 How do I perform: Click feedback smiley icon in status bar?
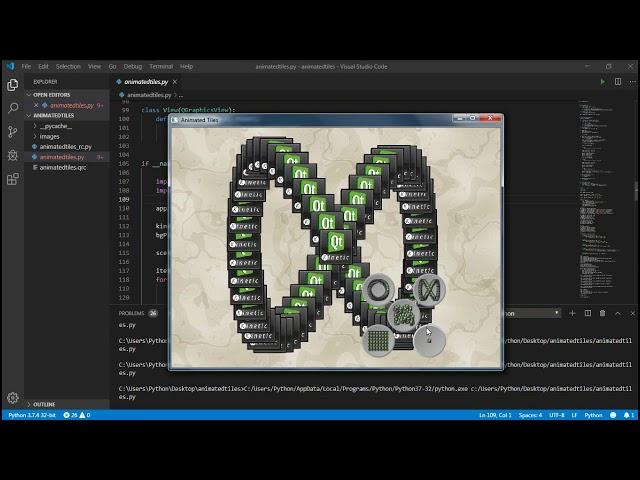click(x=613, y=415)
